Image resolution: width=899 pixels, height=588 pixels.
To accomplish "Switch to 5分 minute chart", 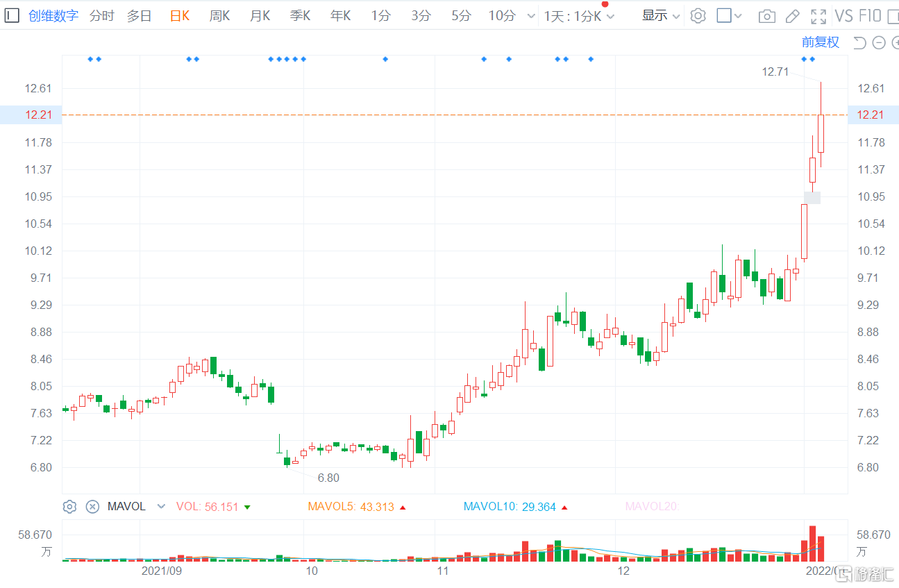I will click(460, 15).
